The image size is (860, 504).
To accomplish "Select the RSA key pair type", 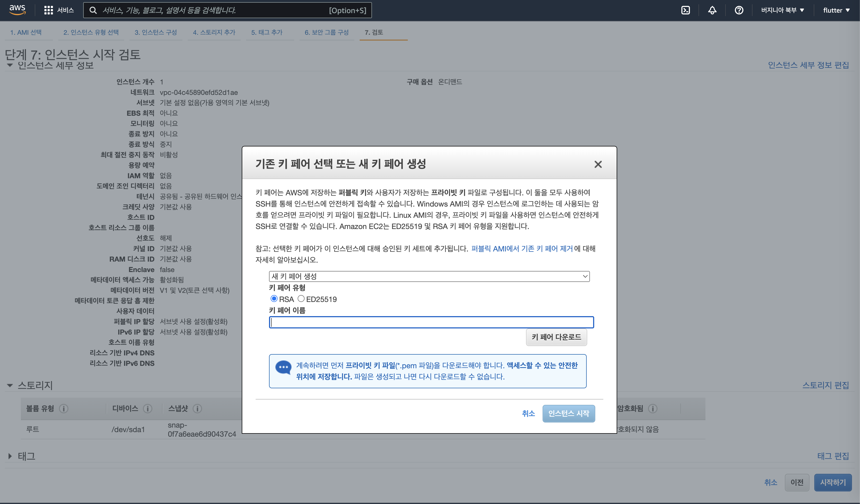I will [x=274, y=299].
